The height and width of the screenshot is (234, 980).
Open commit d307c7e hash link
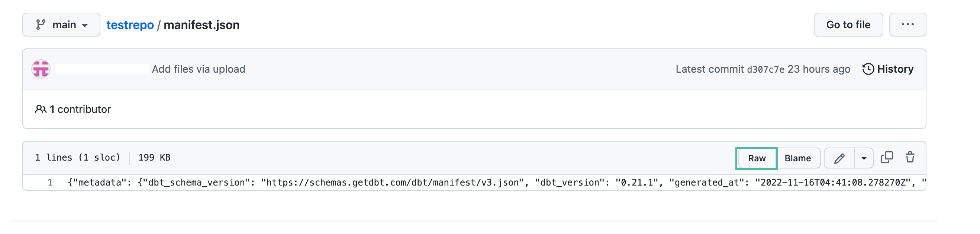[x=765, y=69]
